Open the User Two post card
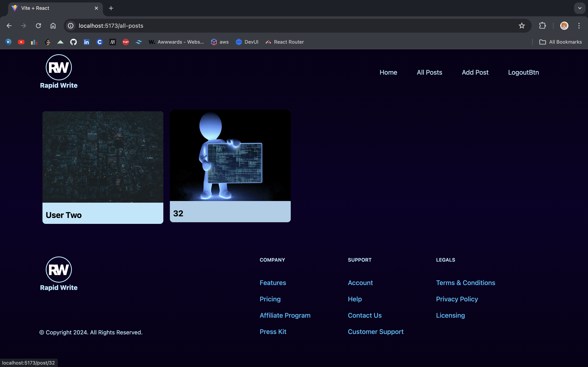The image size is (588, 367). 103,167
